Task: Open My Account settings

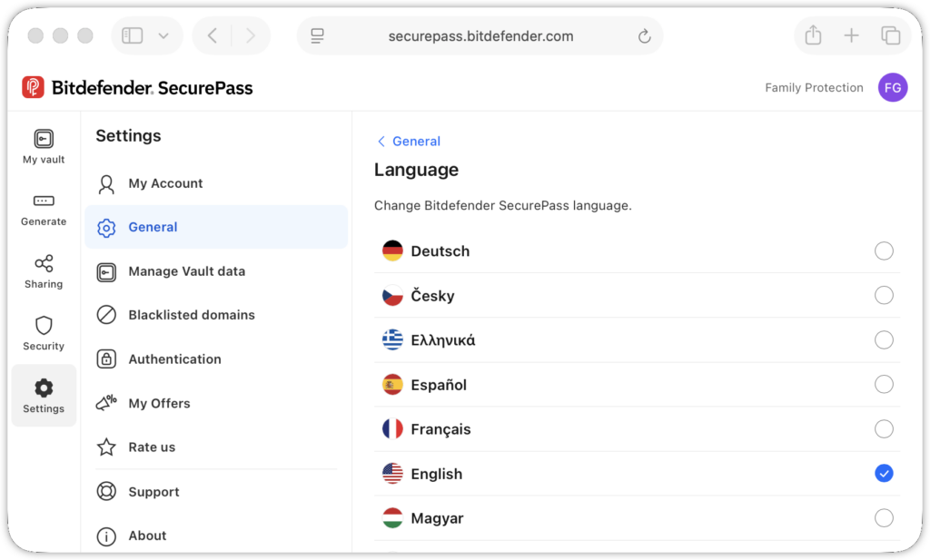Action: pos(216,183)
